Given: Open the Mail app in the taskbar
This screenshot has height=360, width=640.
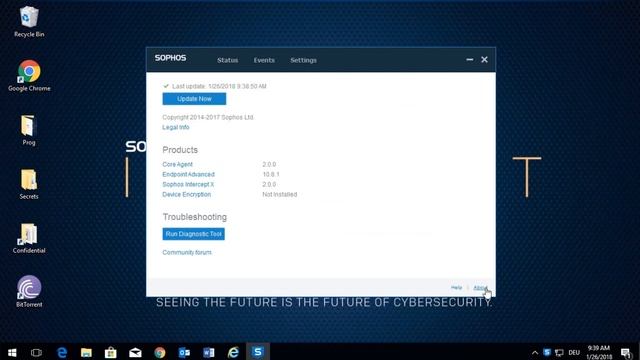Looking at the screenshot, I should [x=135, y=352].
